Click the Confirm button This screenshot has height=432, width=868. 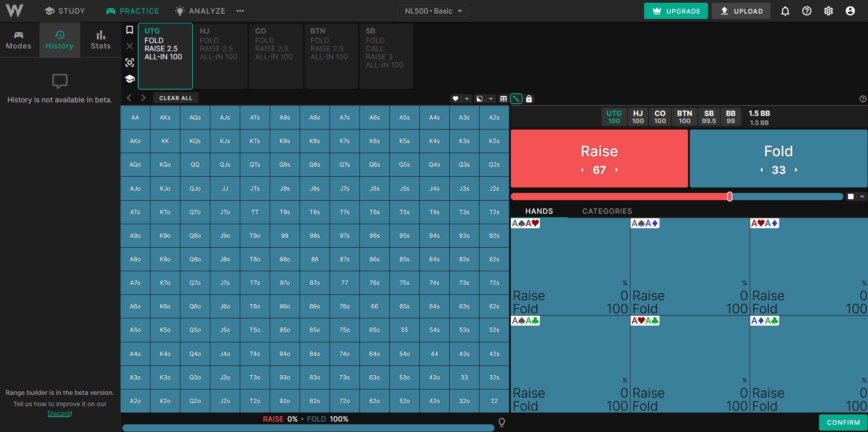click(843, 422)
